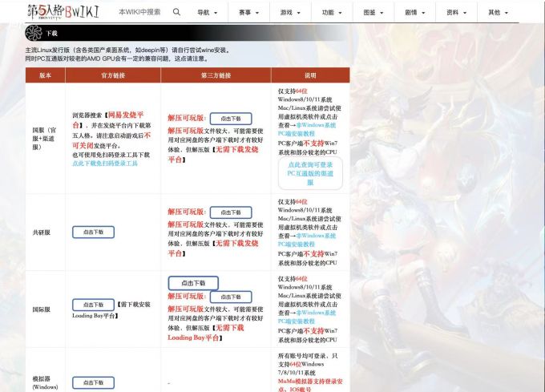This screenshot has width=545, height=392.
Task: Click 国际服 official 点击下载 button
Action: [93, 305]
